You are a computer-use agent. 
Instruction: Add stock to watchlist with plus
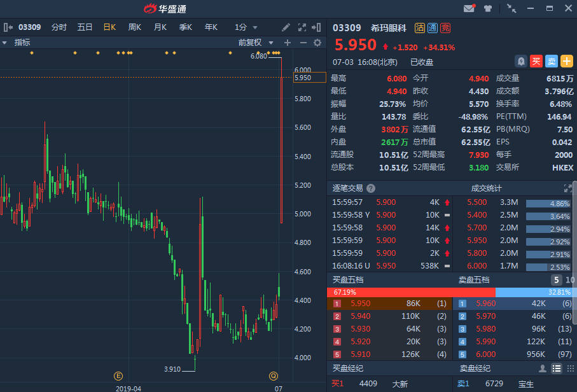567,61
